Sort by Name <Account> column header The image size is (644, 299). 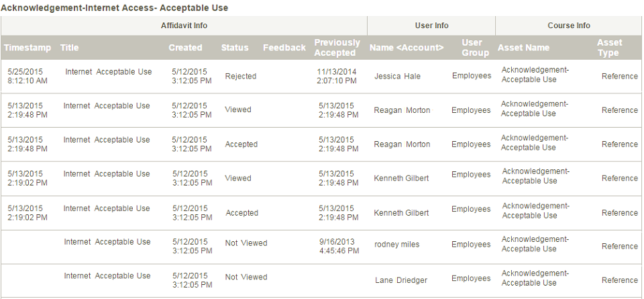point(407,48)
